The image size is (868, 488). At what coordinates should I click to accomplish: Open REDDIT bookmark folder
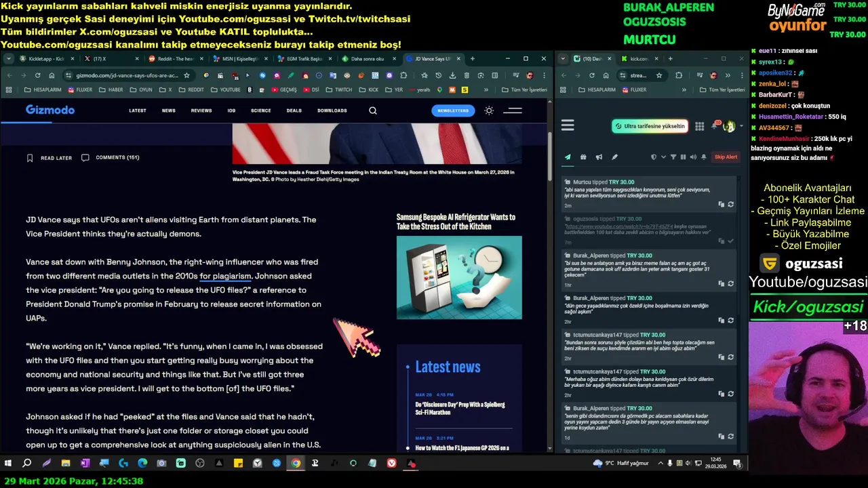point(191,89)
